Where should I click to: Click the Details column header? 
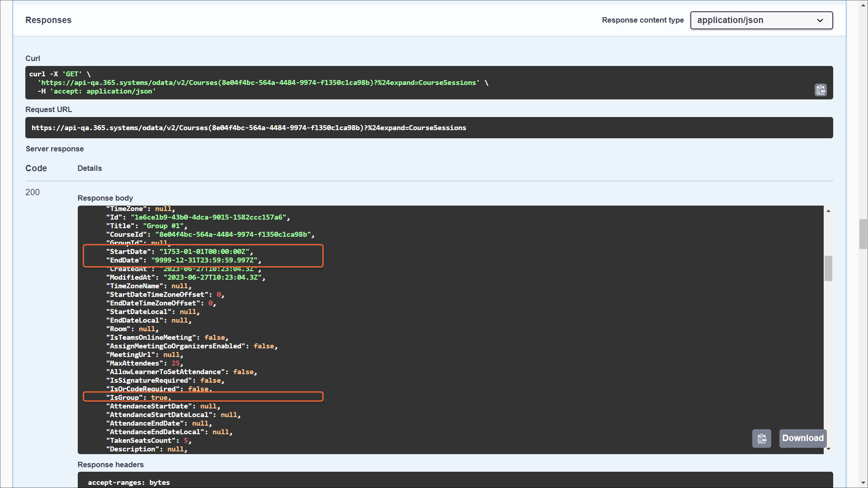[x=90, y=168]
